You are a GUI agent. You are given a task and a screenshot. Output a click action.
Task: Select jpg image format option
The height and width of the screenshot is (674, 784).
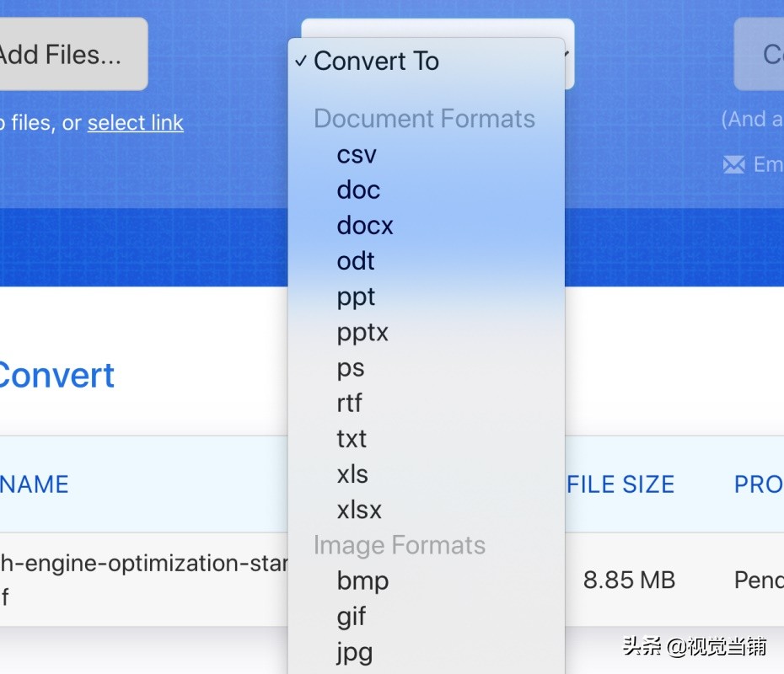pos(354,652)
